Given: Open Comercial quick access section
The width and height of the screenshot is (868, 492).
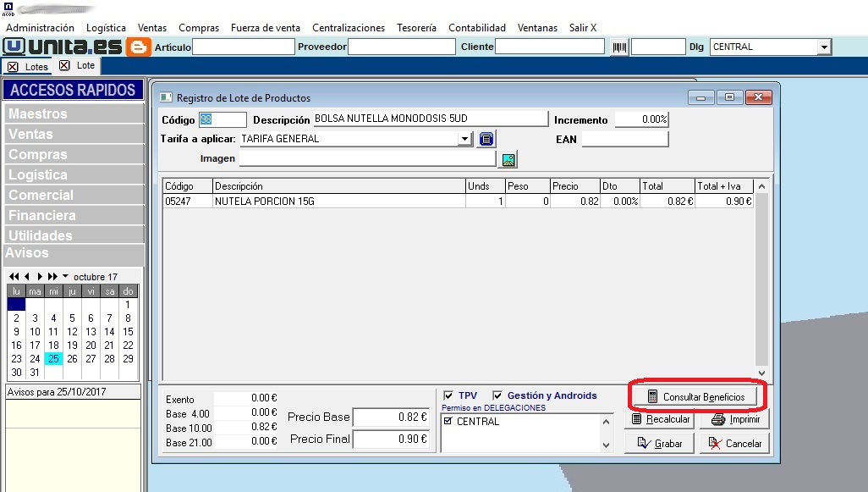Looking at the screenshot, I should [74, 195].
